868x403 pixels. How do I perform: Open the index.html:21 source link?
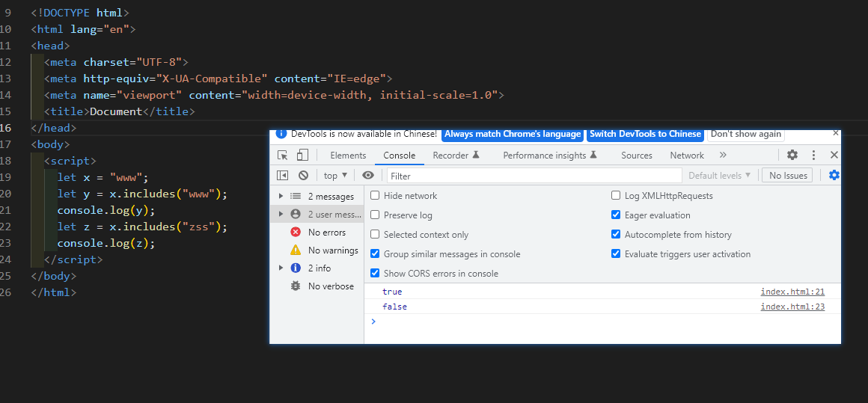(792, 292)
